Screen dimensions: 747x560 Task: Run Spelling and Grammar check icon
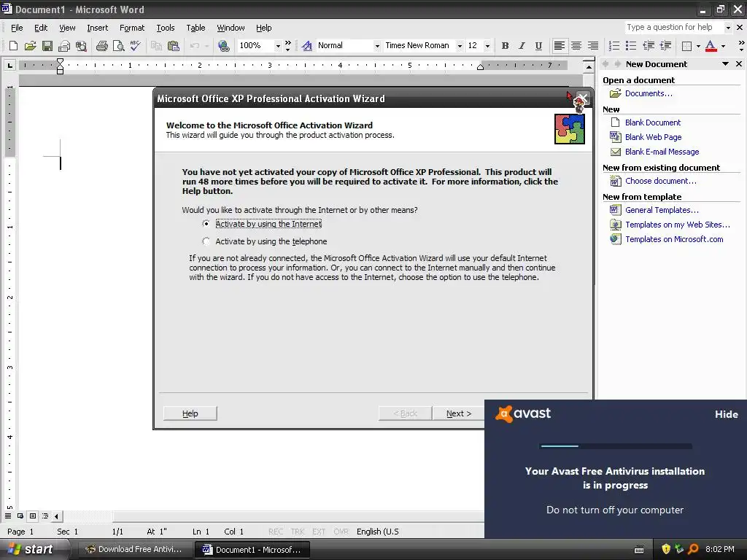coord(135,46)
